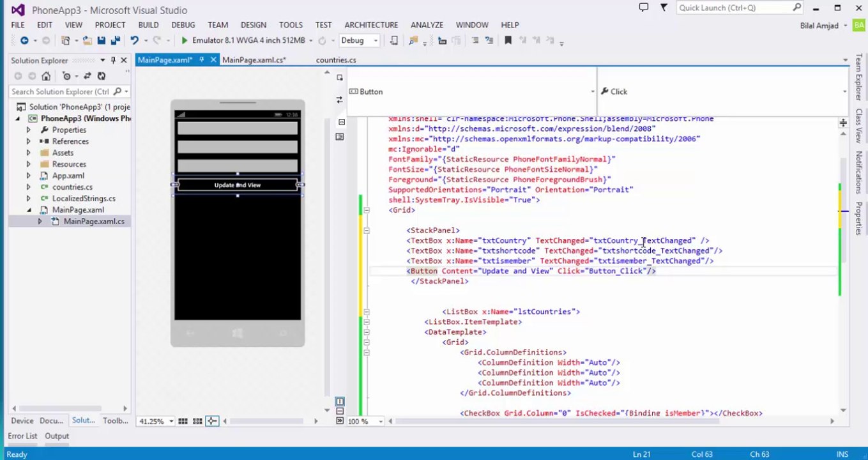The height and width of the screenshot is (460, 868).
Task: Click the notifications filter flag icon
Action: click(664, 8)
